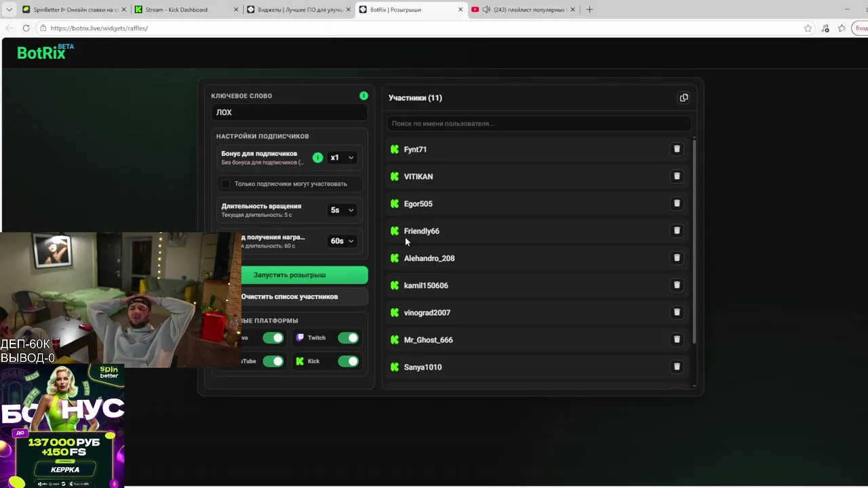The image size is (868, 488).
Task: Click the trash icon for Sanya1010
Action: pyautogui.click(x=677, y=367)
